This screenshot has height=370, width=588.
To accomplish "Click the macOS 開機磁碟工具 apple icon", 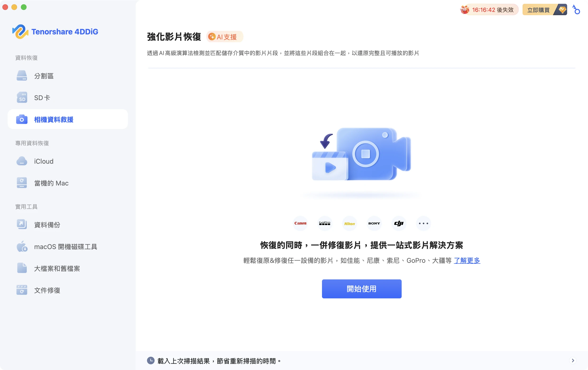I will (22, 246).
